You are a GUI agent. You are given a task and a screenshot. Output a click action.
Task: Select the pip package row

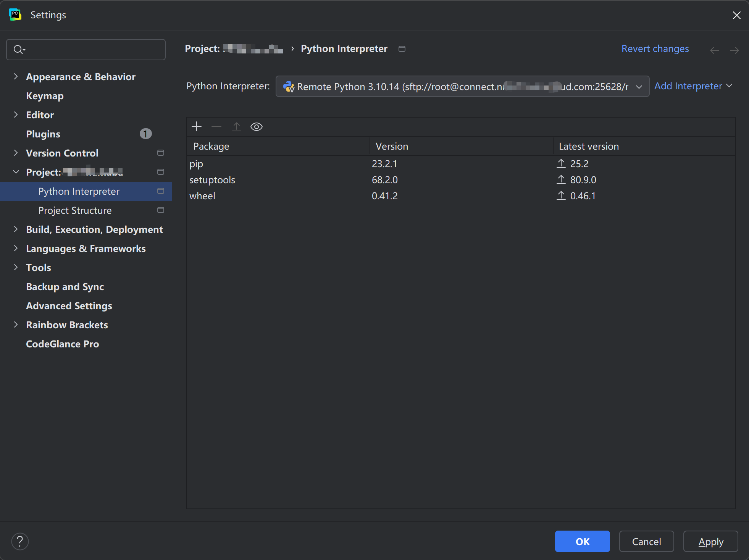tap(461, 164)
